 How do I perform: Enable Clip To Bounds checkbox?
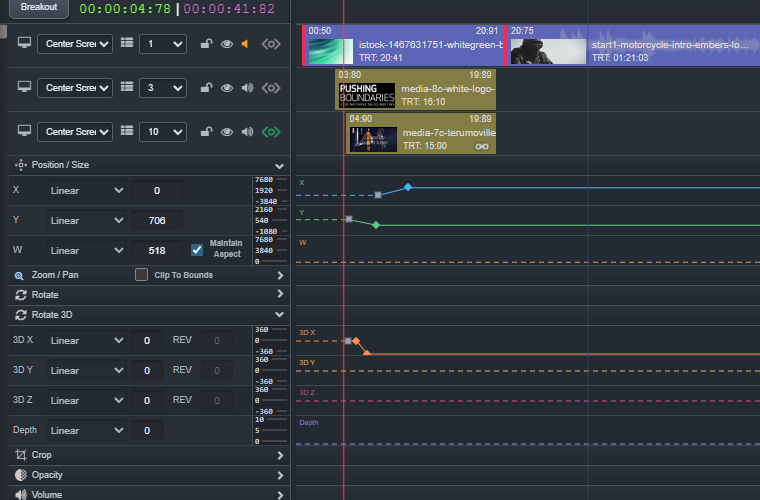(x=142, y=275)
